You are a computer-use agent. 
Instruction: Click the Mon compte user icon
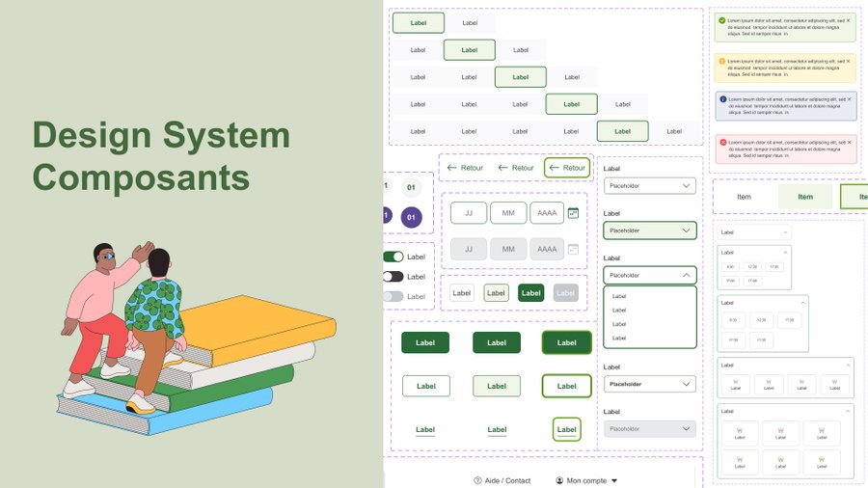(x=559, y=480)
